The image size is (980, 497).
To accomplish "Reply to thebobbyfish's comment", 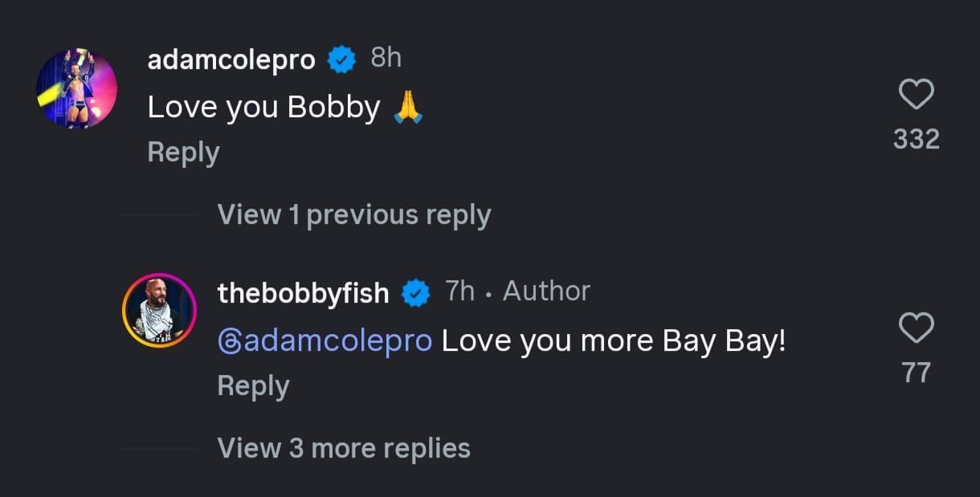I will coord(253,385).
